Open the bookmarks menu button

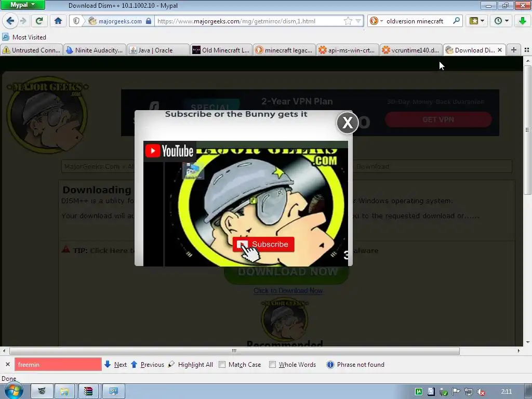(477, 21)
